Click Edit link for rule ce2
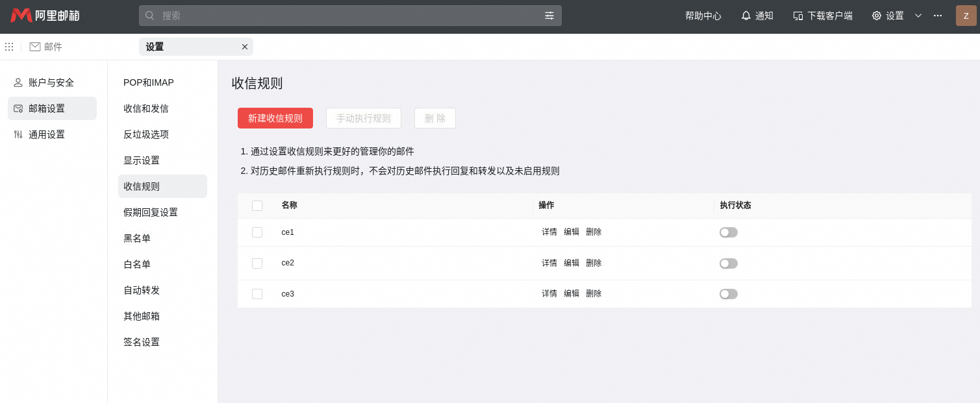 pos(572,263)
